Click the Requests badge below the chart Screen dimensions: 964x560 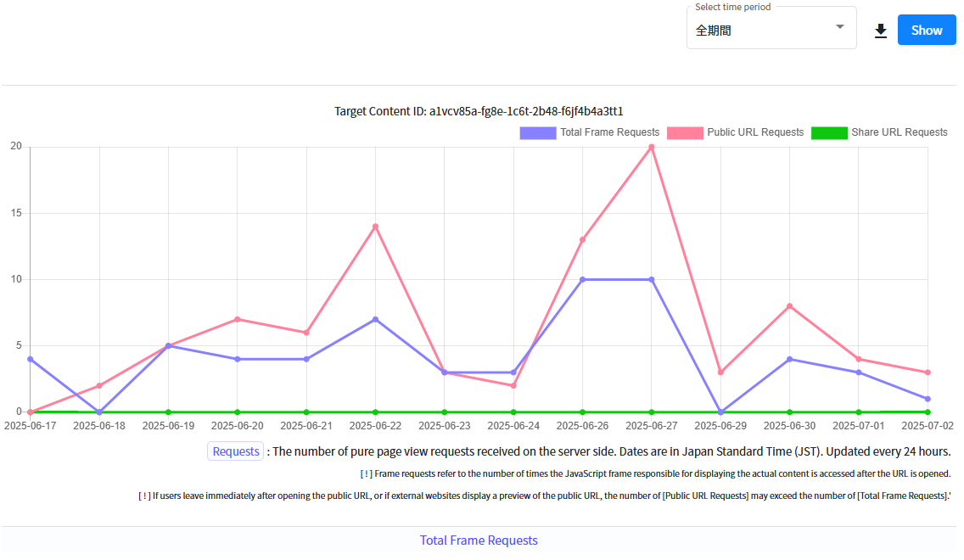point(235,451)
